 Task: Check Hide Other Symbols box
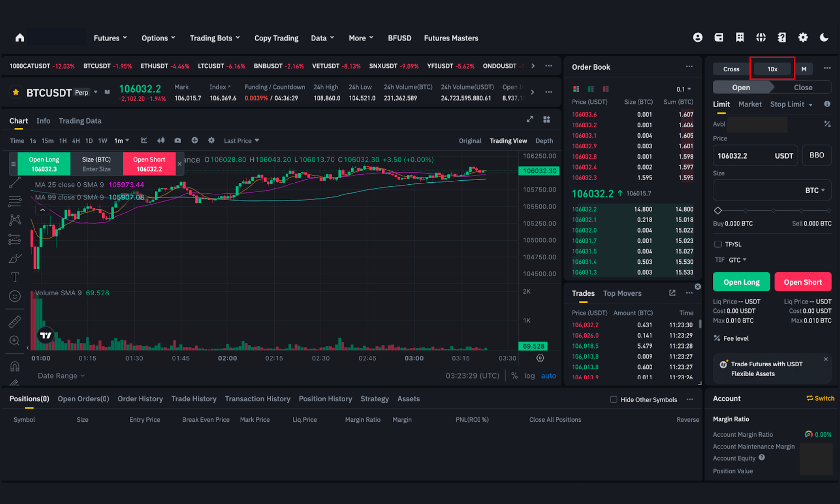(614, 399)
